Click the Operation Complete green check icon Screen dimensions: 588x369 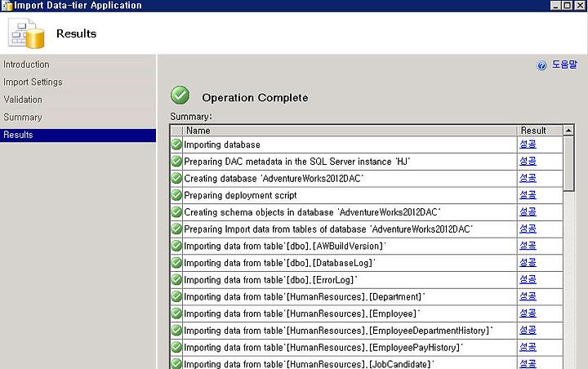point(180,96)
